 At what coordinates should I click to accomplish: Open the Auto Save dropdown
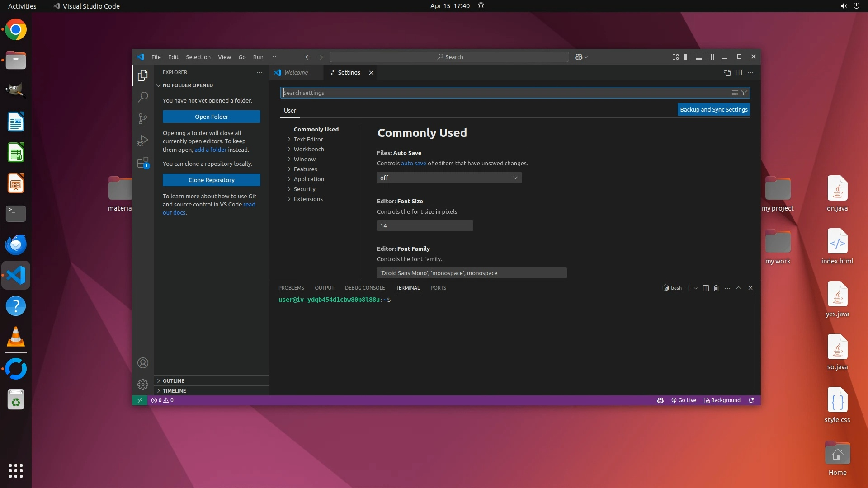[x=449, y=178]
